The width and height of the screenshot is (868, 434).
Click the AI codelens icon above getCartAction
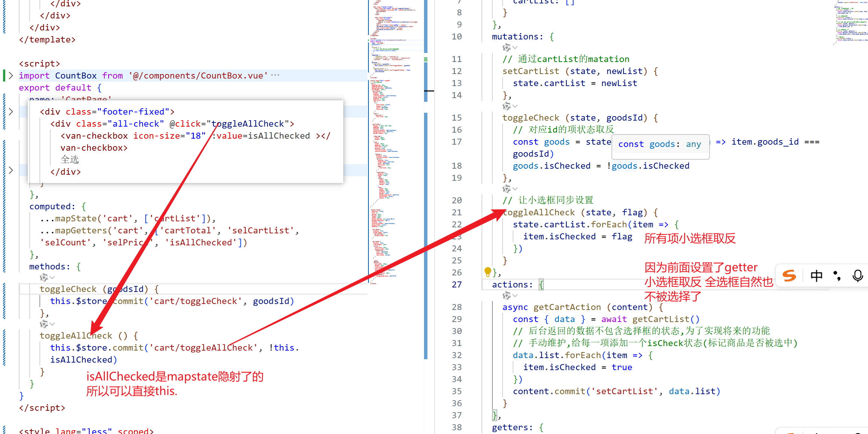[x=506, y=296]
